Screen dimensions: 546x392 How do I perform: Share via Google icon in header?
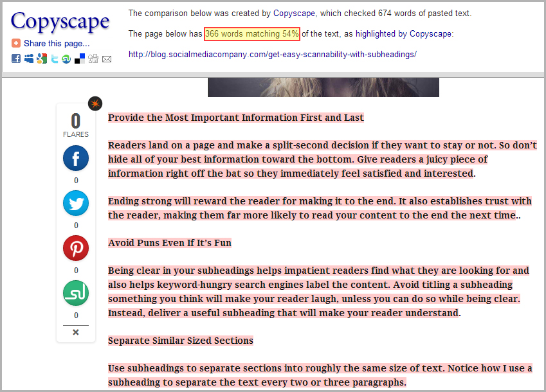[x=42, y=58]
